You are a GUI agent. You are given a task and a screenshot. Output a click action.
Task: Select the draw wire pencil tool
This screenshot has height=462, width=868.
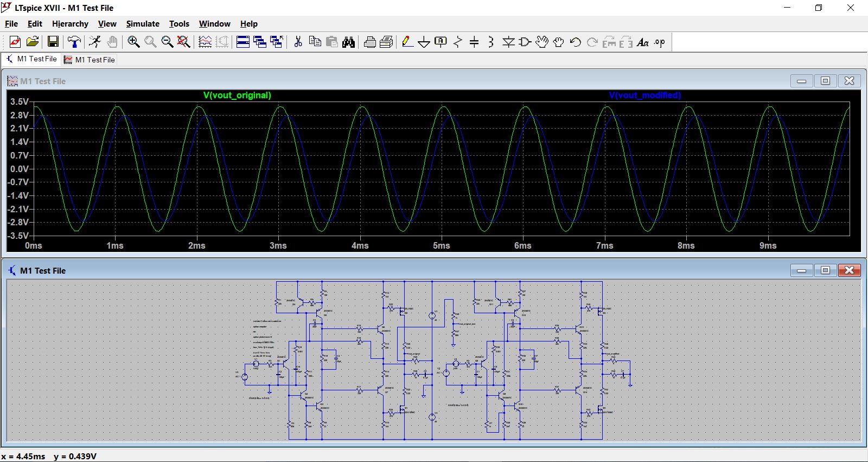(407, 42)
